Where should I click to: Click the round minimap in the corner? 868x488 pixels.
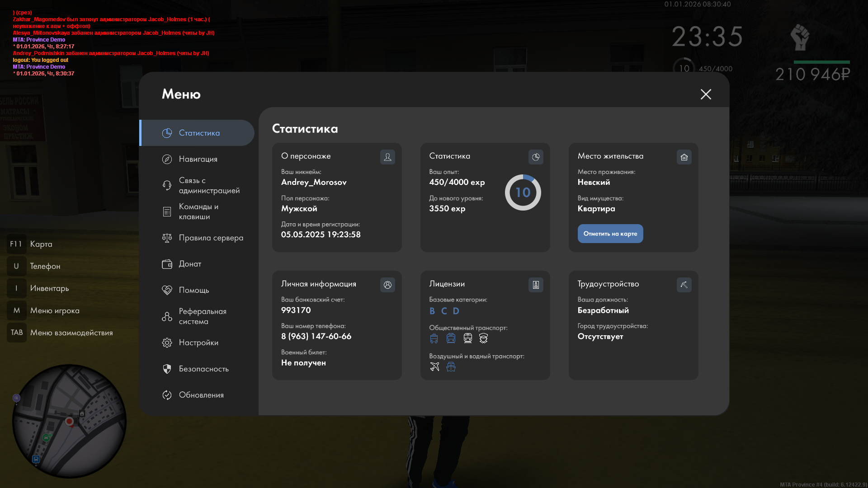pos(69,421)
